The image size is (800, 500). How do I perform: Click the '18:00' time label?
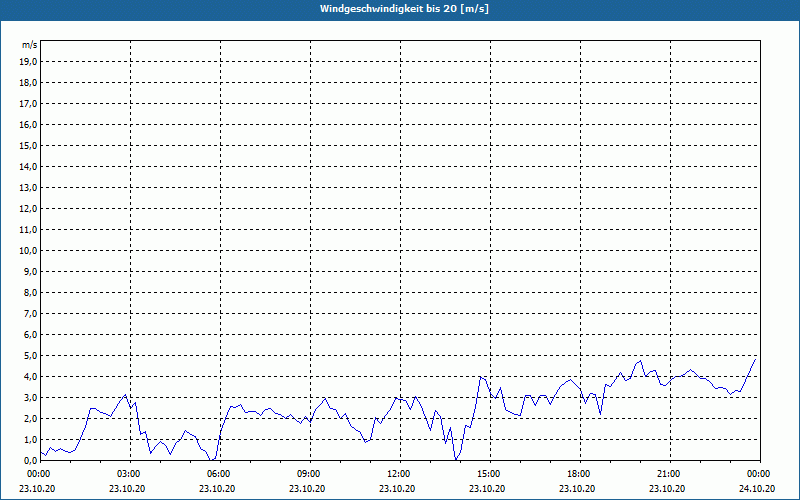tap(579, 474)
